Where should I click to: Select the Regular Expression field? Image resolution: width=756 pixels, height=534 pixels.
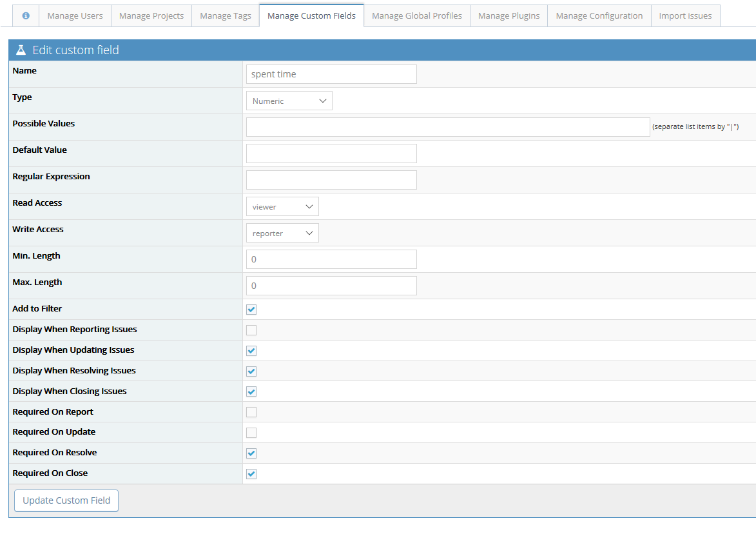[331, 180]
